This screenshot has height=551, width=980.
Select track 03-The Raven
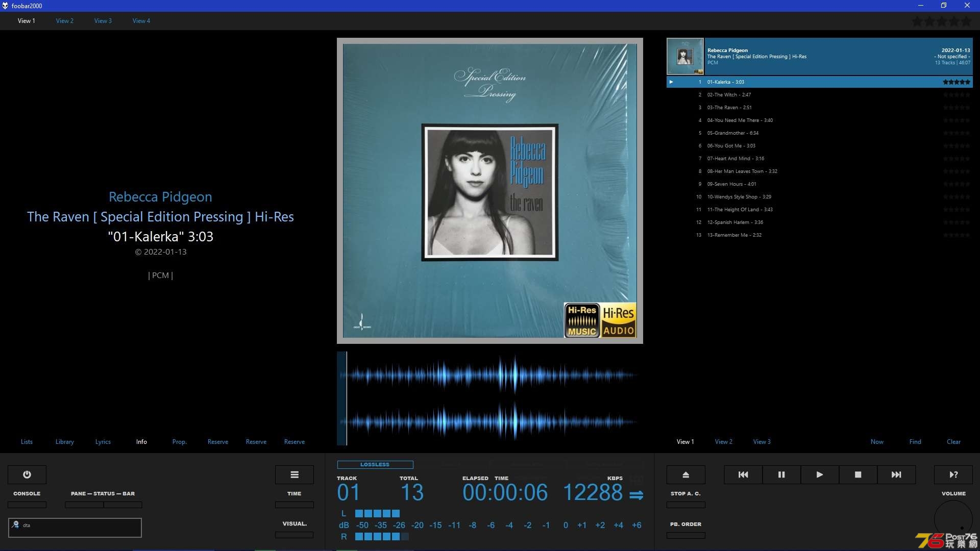pos(820,107)
